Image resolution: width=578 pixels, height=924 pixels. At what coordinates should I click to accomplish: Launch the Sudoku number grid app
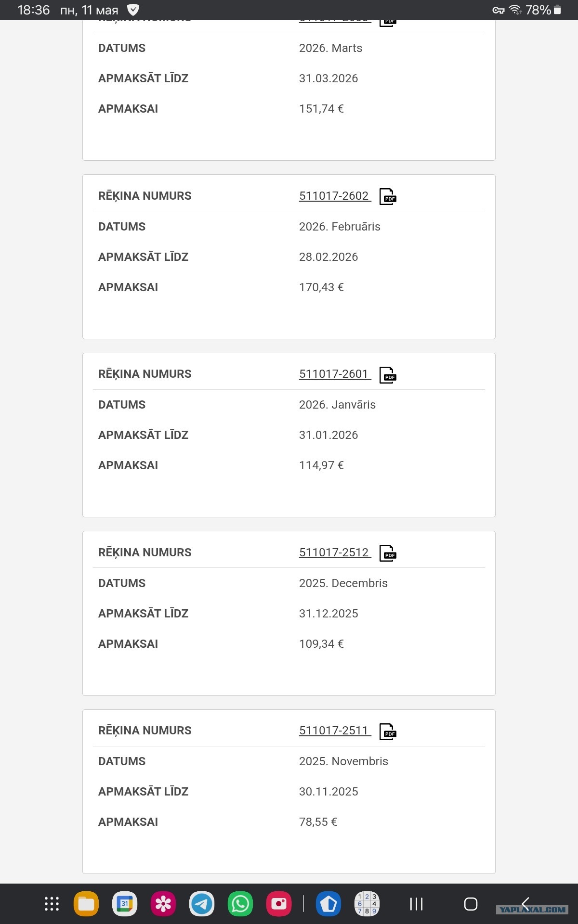click(367, 904)
